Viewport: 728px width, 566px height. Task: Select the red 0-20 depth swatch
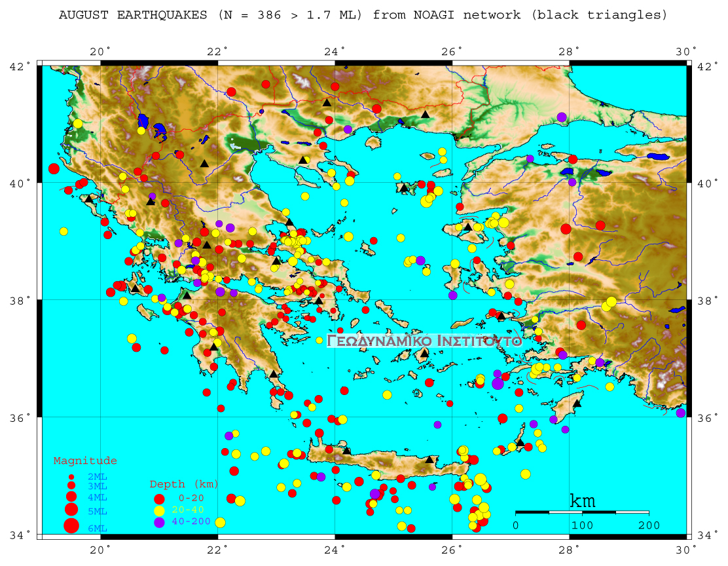[159, 499]
